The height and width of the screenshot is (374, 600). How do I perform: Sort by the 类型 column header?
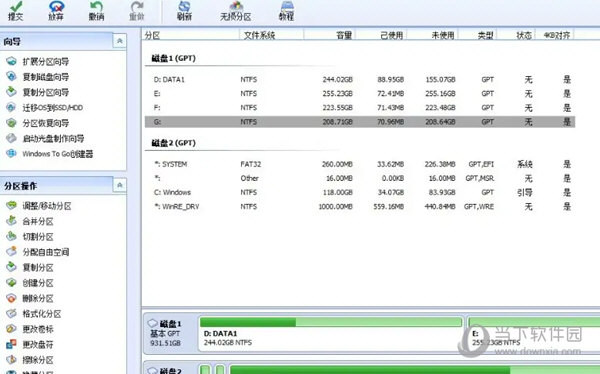coord(485,35)
